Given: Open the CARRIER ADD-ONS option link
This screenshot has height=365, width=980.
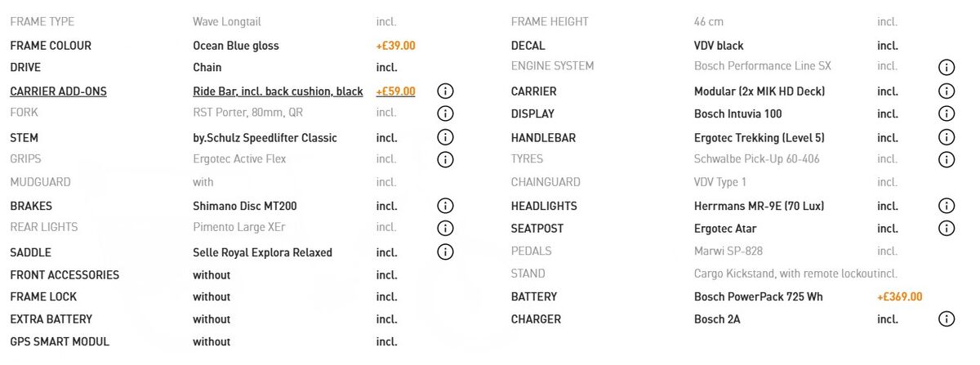Looking at the screenshot, I should point(58,91).
